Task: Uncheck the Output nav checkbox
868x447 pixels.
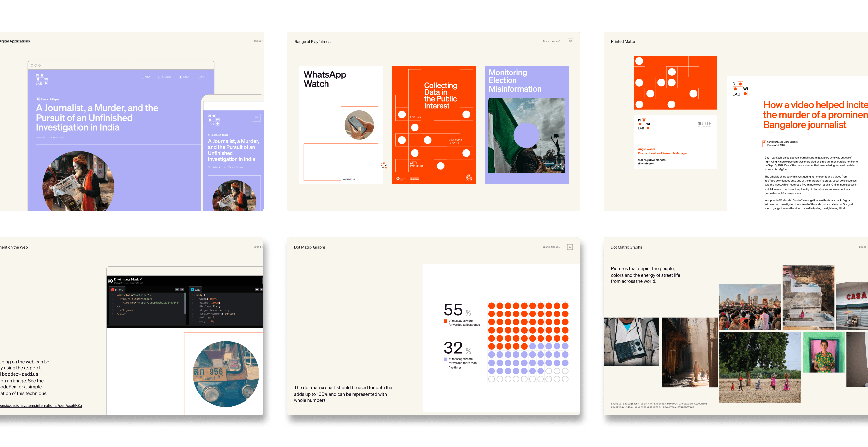Action: (181, 77)
